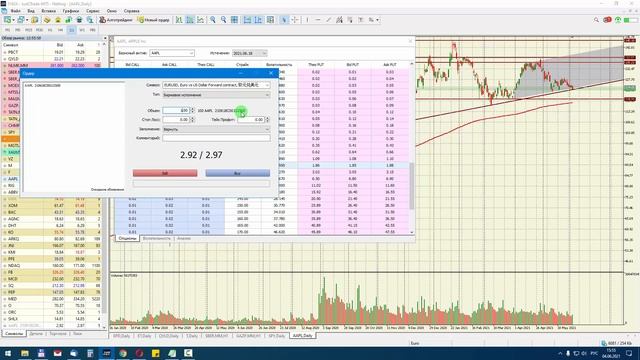
Task: Close the order dialog
Action: (x=271, y=73)
